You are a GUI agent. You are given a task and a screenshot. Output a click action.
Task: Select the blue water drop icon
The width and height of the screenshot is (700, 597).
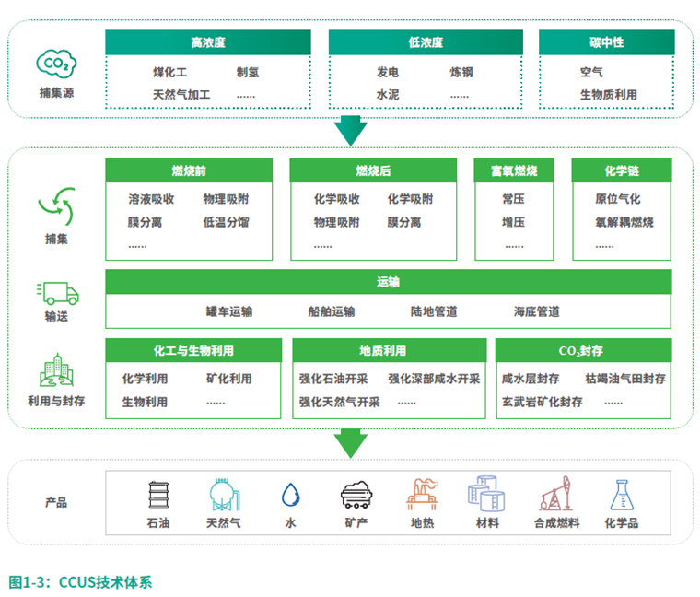pyautogui.click(x=290, y=495)
